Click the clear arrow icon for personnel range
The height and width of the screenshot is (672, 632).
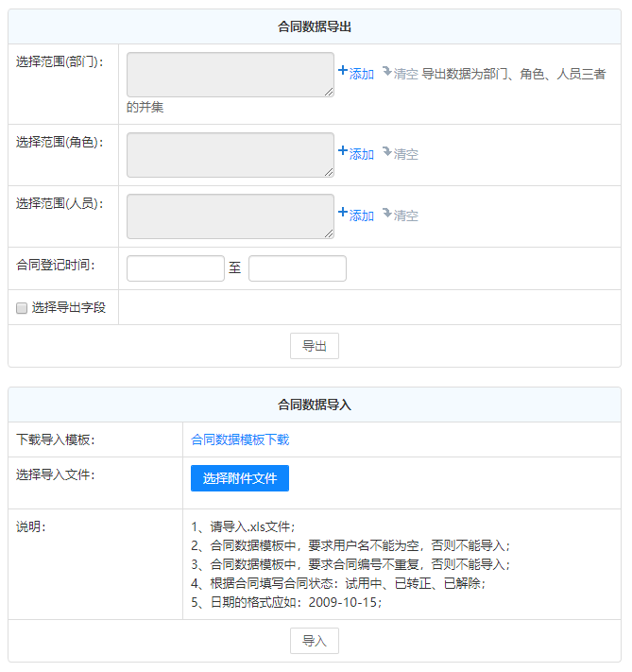point(386,214)
